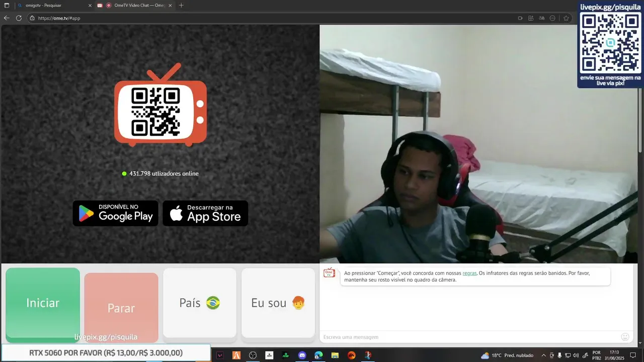The image size is (644, 362).
Task: Open volume control in tray
Action: [576, 355]
